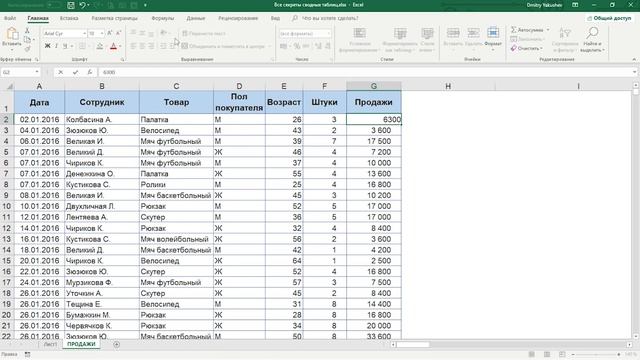Image resolution: width=640 pixels, height=360 pixels.
Task: Switch to Normal view in status bar
Action: [x=531, y=355]
